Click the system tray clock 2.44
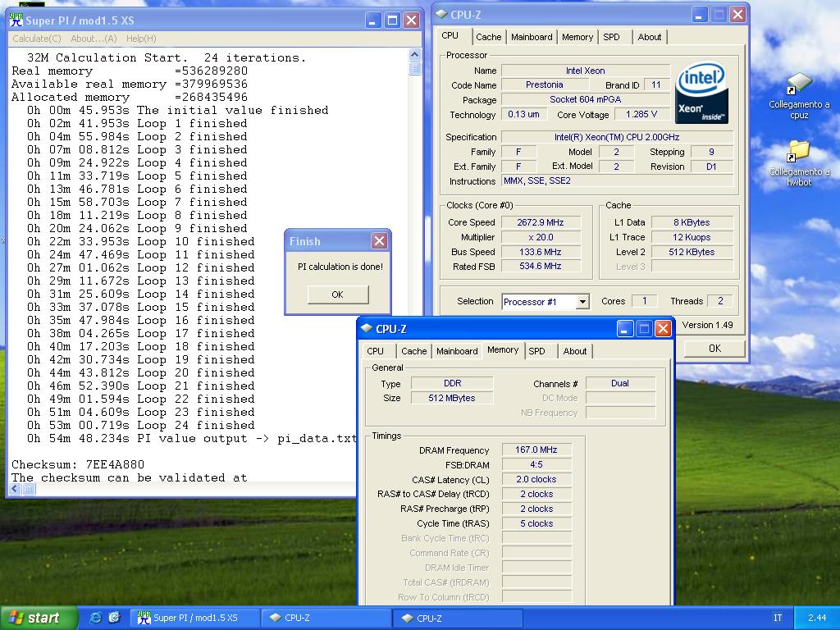The image size is (840, 630). [817, 618]
